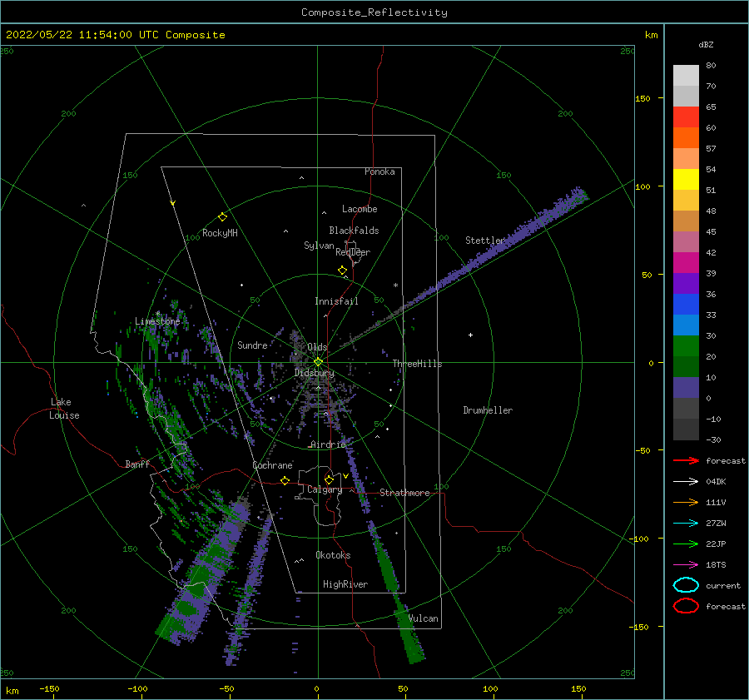Click the red forecast arrow in legend

tap(686, 460)
